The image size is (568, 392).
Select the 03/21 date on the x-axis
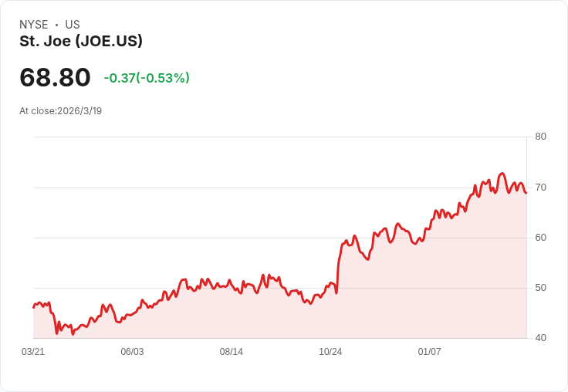(33, 352)
